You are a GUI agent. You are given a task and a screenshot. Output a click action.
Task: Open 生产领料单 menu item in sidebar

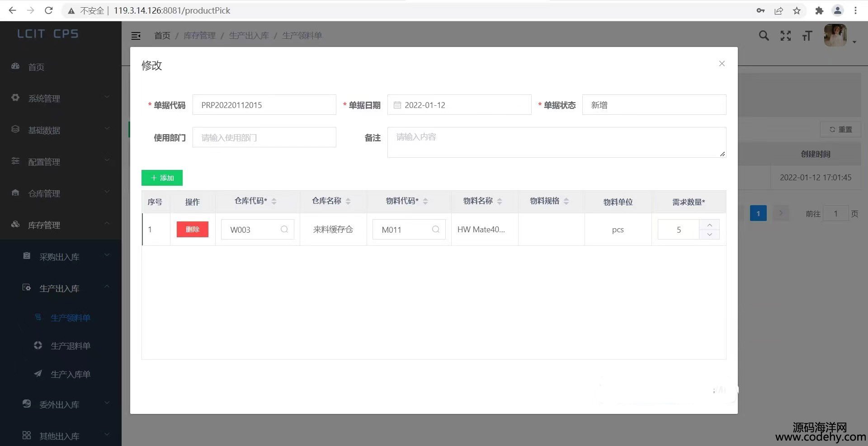61,318
